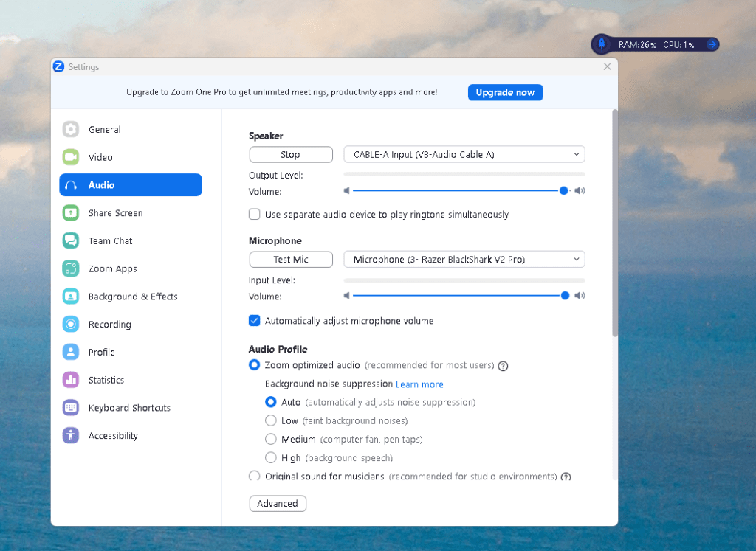Click the Recording circle icon

tap(71, 324)
